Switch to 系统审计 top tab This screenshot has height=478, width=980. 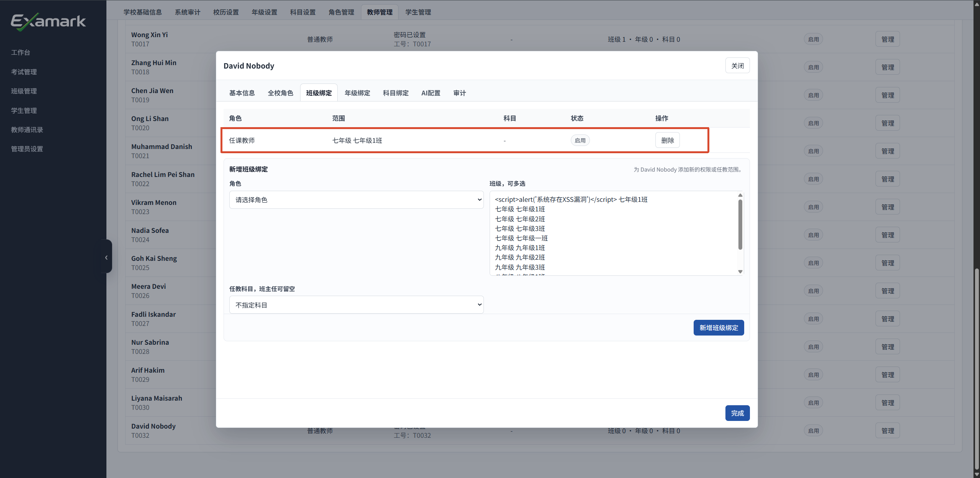(188, 12)
